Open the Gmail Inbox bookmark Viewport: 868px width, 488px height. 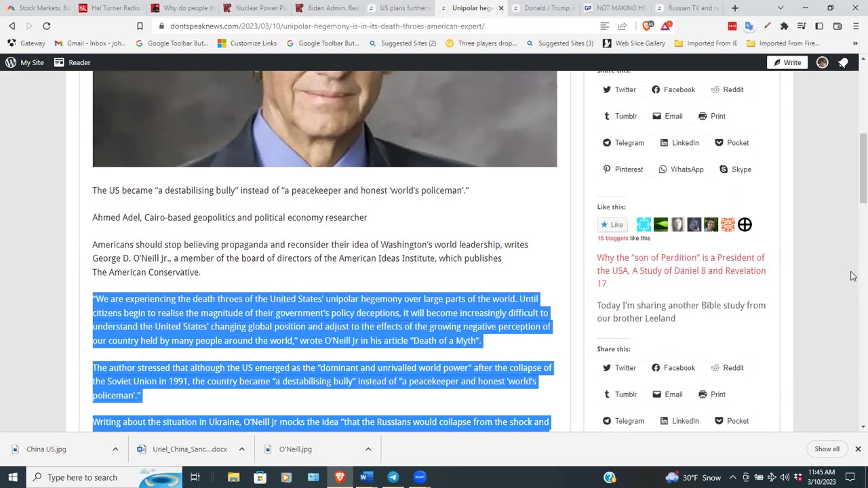click(90, 43)
